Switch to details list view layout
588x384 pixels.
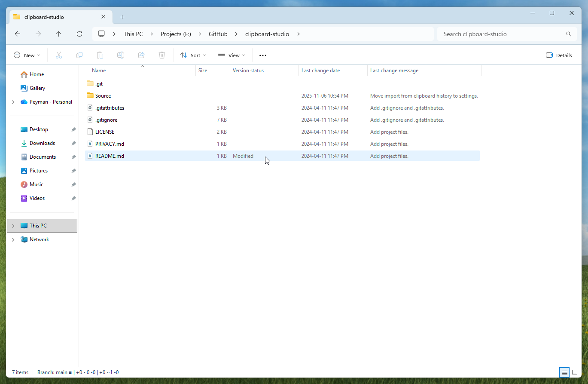[x=564, y=372]
